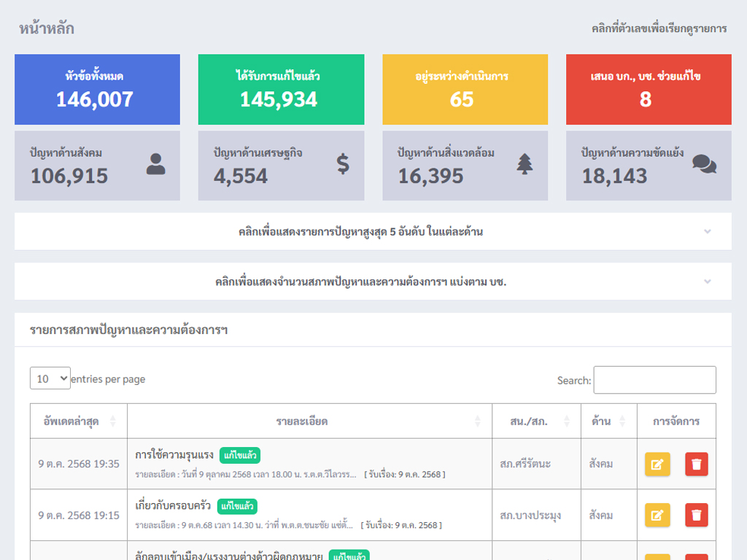
Task: Click the tree icon in environment card
Action: 525,164
